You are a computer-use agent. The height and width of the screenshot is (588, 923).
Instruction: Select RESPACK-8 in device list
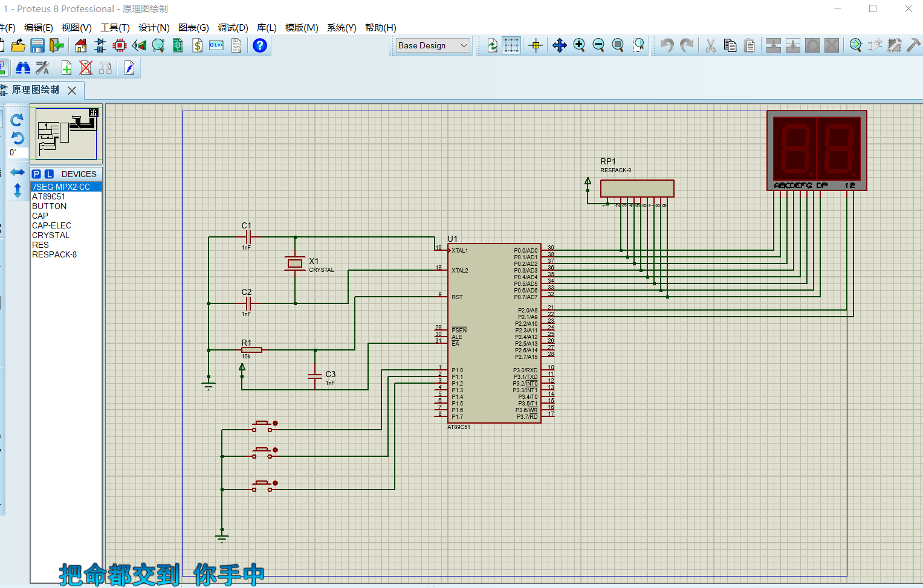tap(66, 254)
